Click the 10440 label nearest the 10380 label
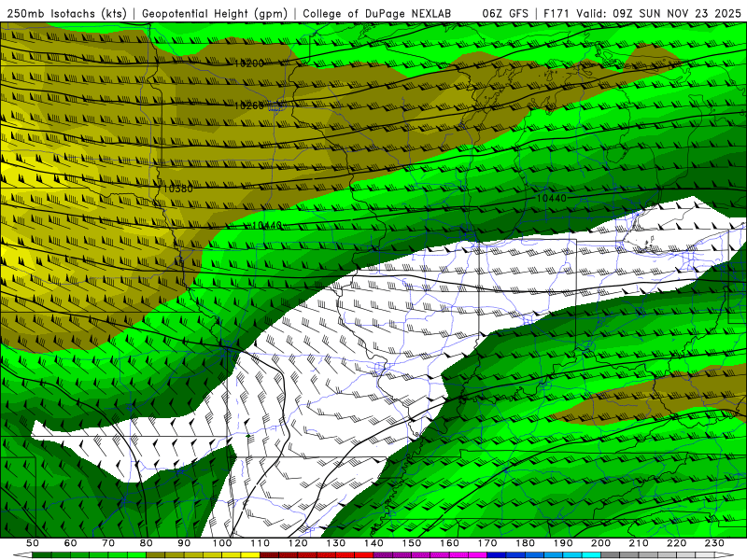 [266, 225]
